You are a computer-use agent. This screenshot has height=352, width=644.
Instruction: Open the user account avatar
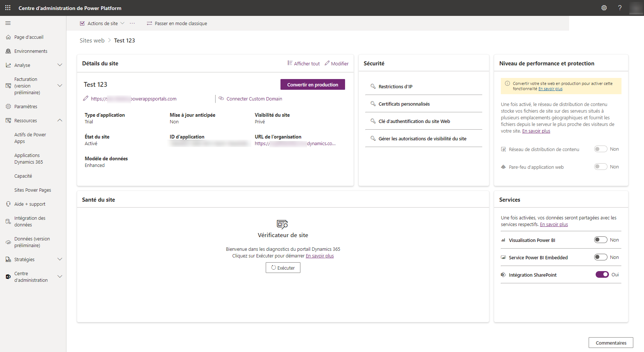636,8
